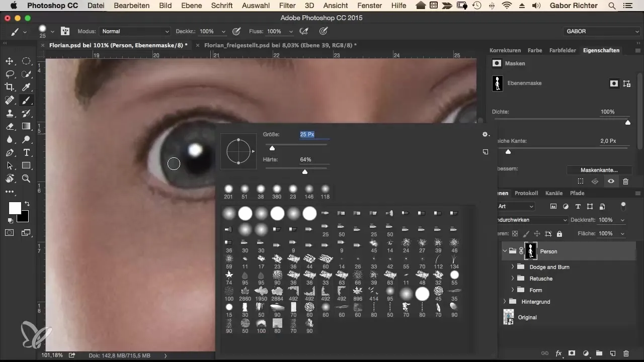
Task: Select the History Brush tool
Action: click(26, 114)
